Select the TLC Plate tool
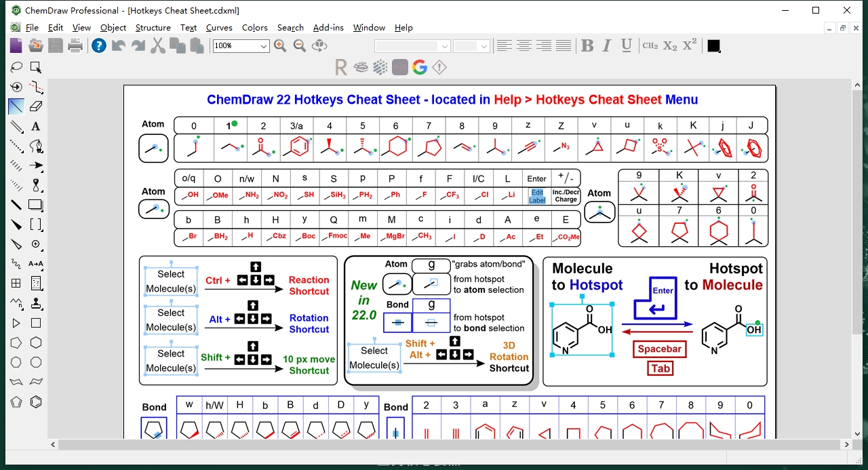 tap(36, 283)
